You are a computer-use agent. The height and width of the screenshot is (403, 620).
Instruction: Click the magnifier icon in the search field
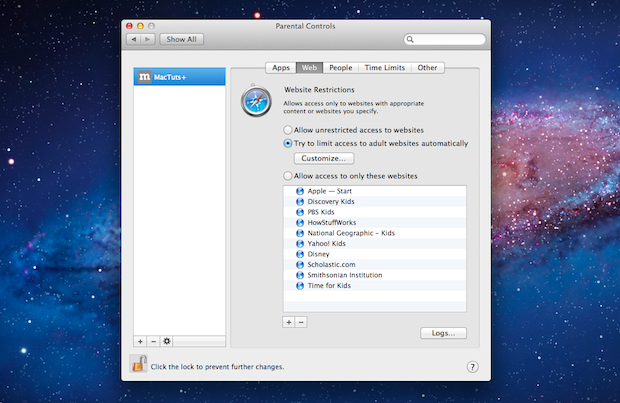(x=410, y=39)
